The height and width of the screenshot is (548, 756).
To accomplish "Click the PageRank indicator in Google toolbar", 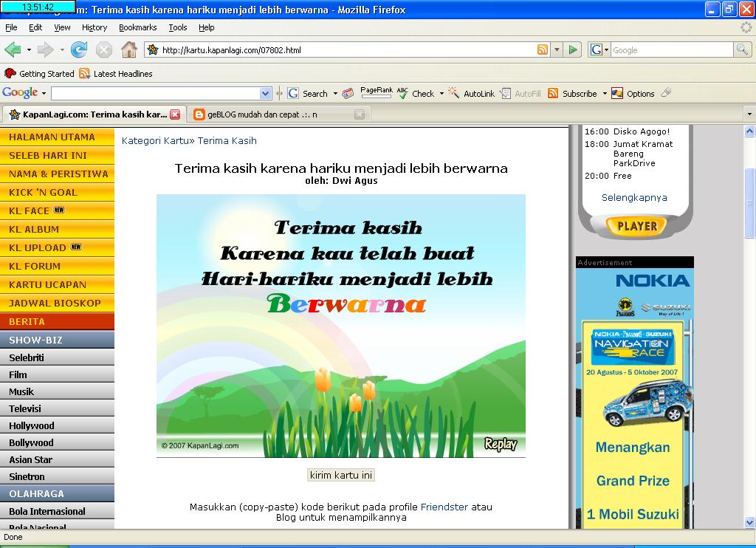I will (x=376, y=92).
